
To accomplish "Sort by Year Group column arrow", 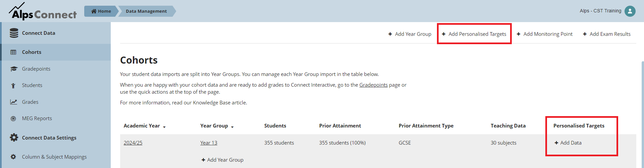I will click(232, 127).
